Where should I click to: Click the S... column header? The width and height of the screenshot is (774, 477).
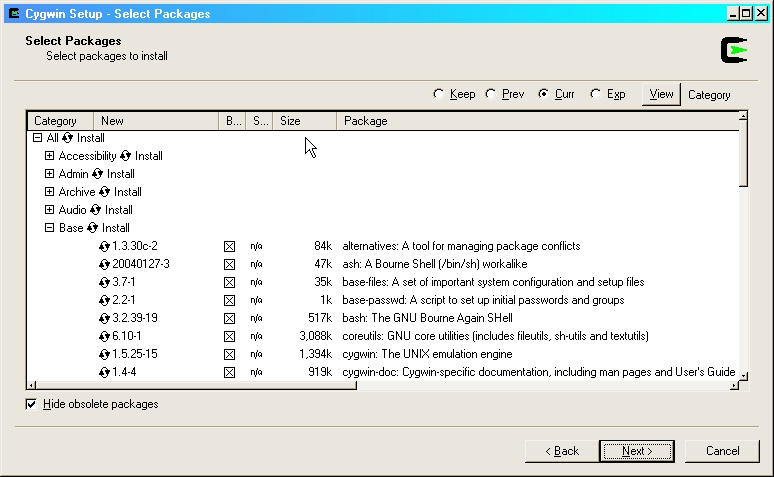[259, 121]
